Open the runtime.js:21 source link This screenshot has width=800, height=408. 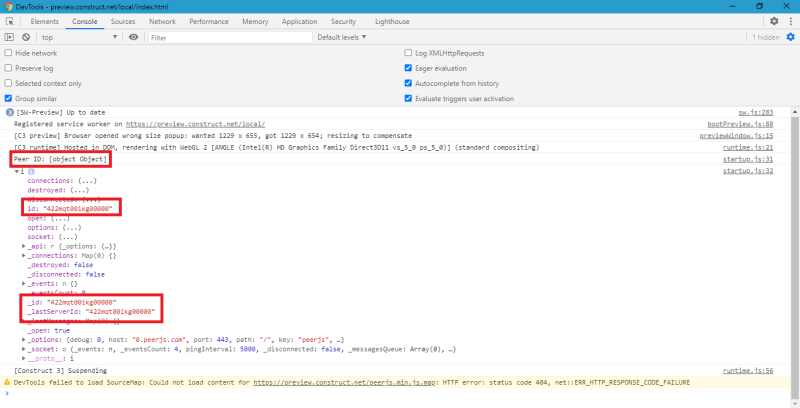[x=748, y=148]
